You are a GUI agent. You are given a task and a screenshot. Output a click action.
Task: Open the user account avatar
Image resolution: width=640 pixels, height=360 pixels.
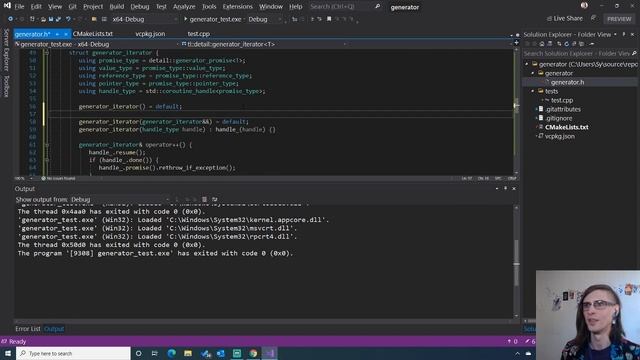[x=584, y=5]
